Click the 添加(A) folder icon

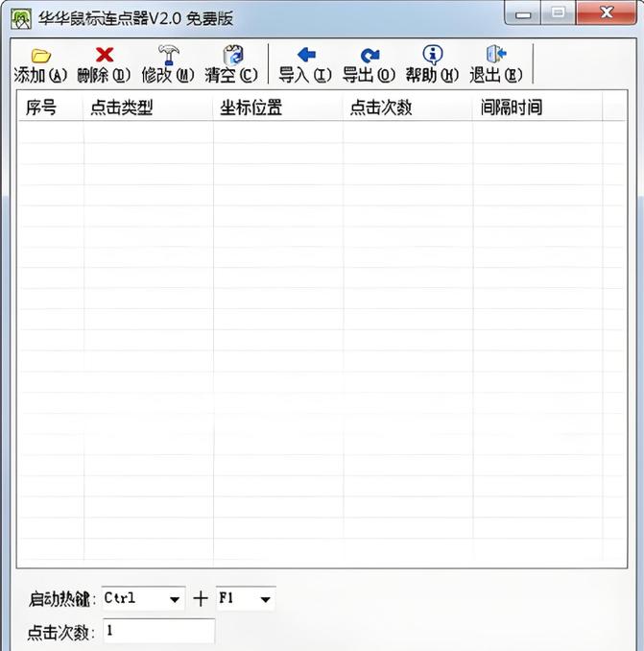[x=40, y=56]
